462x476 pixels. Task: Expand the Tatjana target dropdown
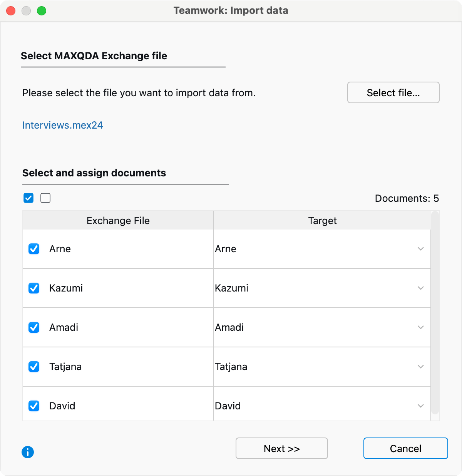pos(420,367)
